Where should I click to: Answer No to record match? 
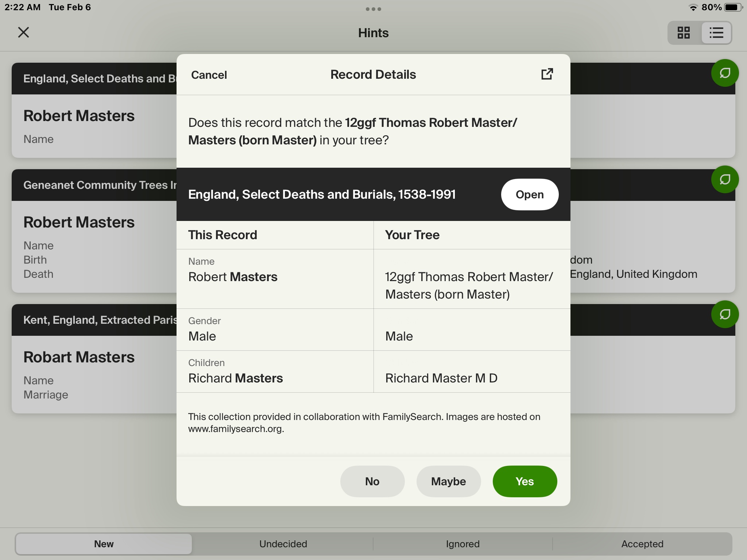(372, 481)
